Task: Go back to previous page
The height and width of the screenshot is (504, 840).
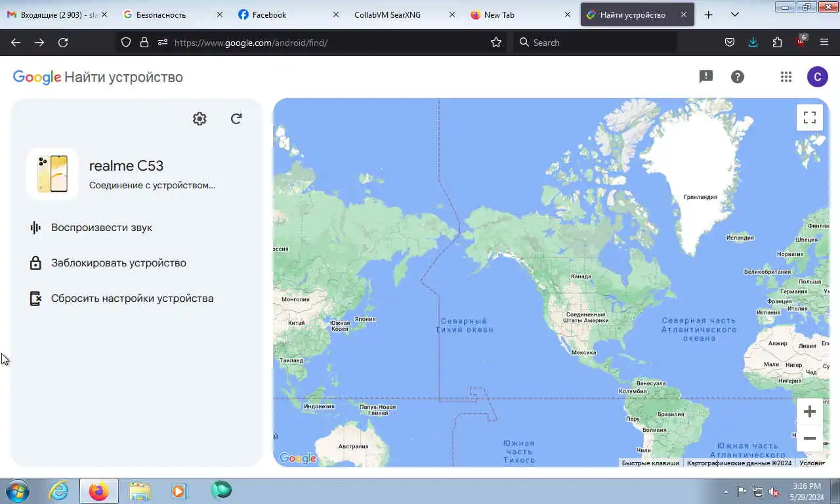Action: pyautogui.click(x=16, y=43)
